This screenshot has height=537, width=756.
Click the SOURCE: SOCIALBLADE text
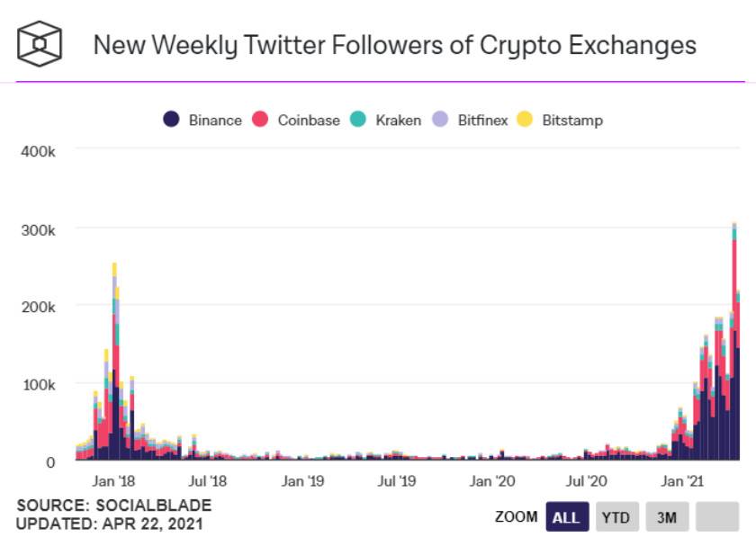coord(113,505)
